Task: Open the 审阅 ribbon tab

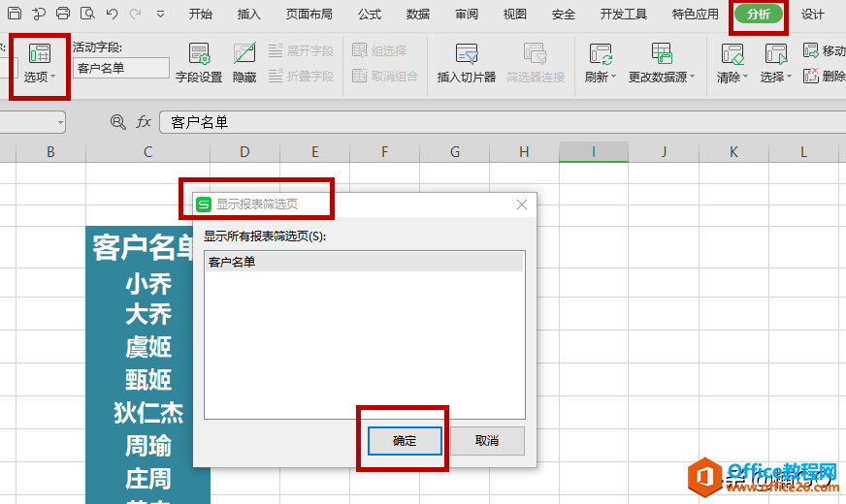Action: point(467,14)
